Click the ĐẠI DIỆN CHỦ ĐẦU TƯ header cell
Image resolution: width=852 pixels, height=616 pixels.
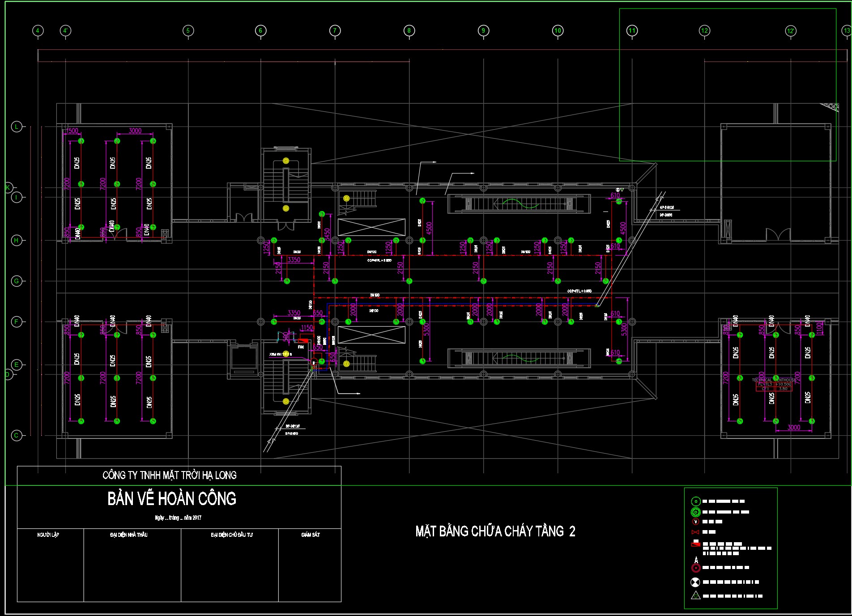[x=232, y=535]
